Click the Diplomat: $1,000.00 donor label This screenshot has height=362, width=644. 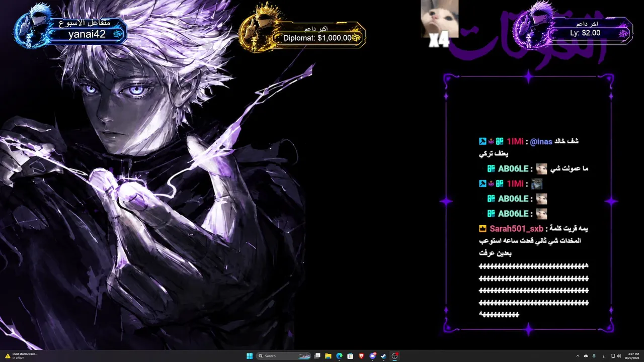pyautogui.click(x=317, y=38)
